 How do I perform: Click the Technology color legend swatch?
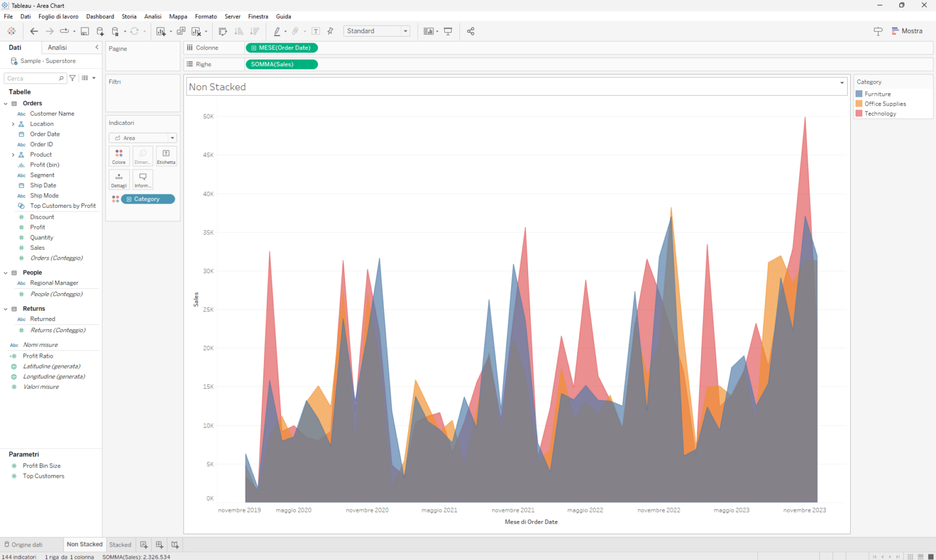pyautogui.click(x=859, y=113)
